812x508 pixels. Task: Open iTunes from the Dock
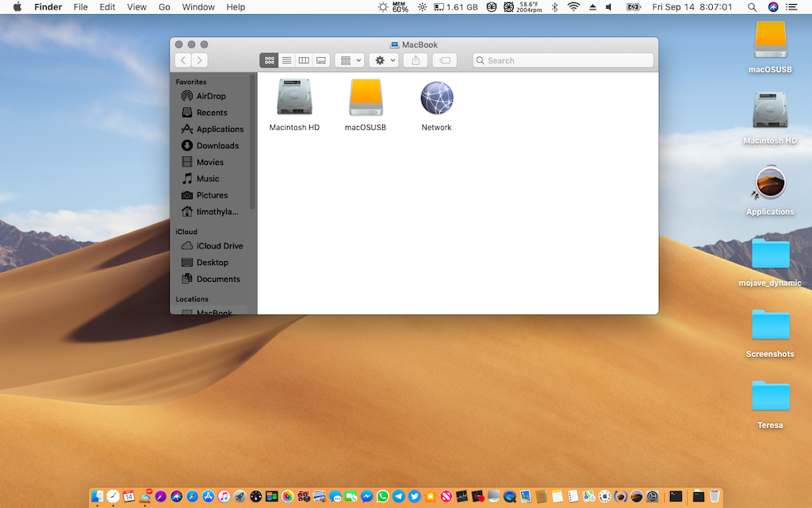coord(224,497)
